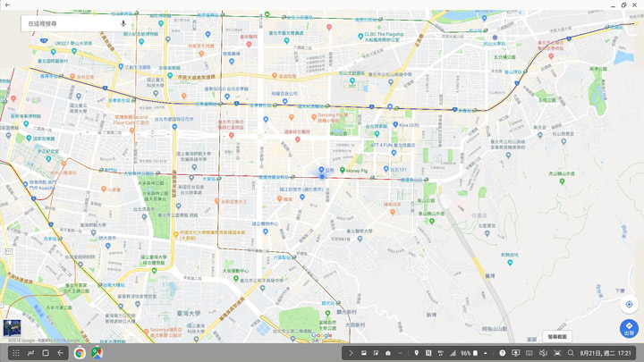Expand hidden tray icons up-arrow

(486, 353)
